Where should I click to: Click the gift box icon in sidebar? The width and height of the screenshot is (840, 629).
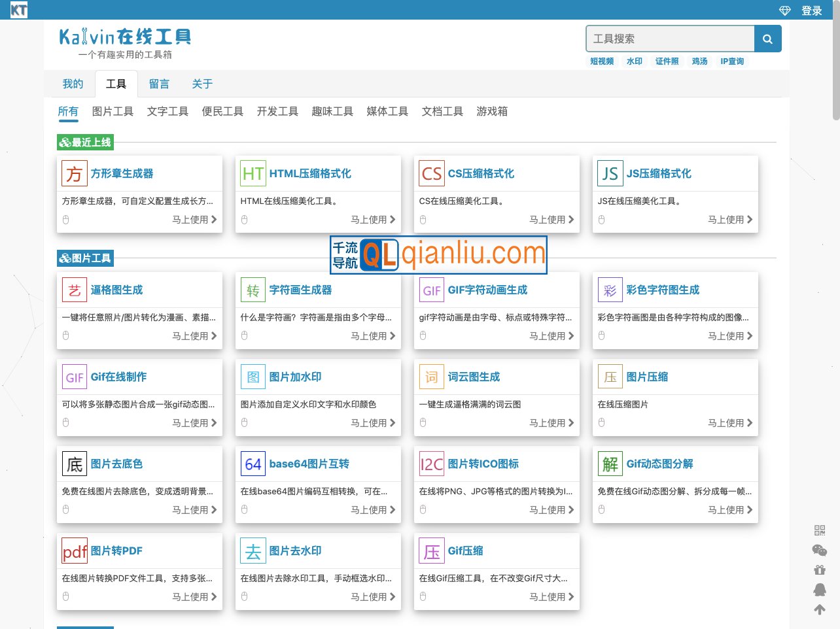[820, 569]
